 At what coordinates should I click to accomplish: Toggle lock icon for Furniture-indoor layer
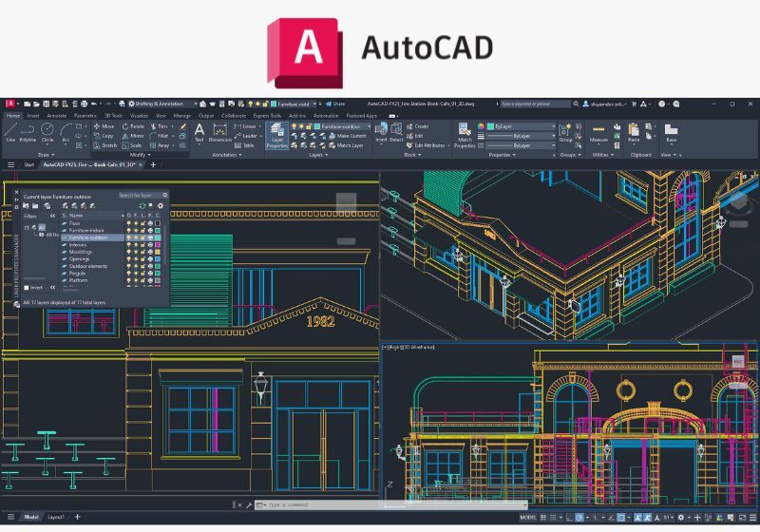tap(143, 231)
